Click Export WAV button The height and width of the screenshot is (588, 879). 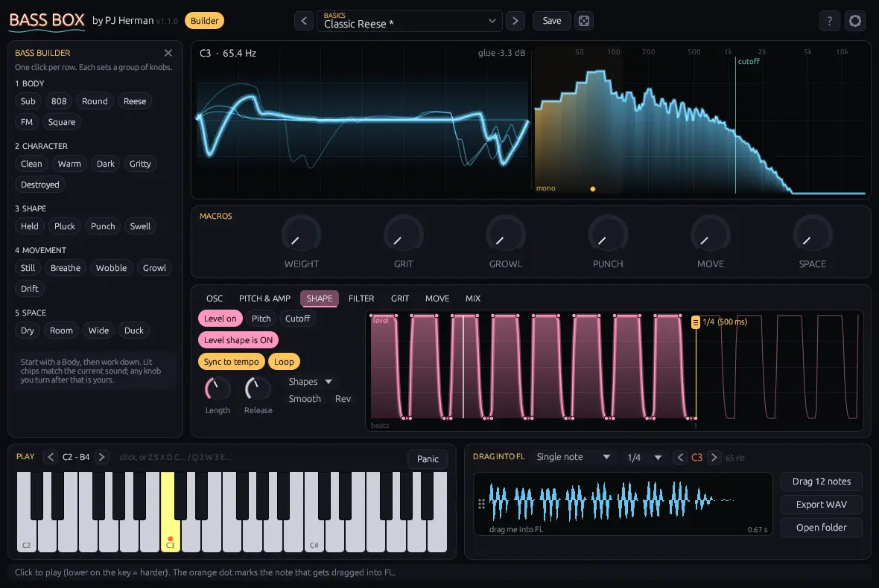click(x=821, y=505)
